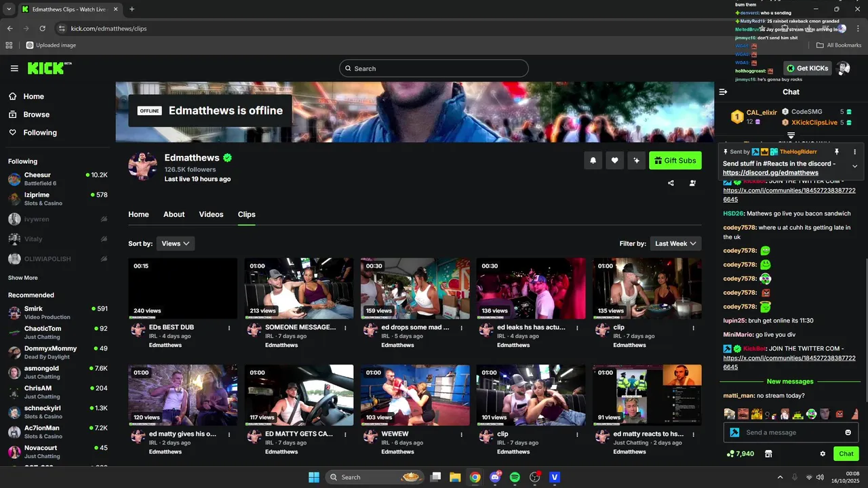Open options for ed leaks hs clip

pos(577,328)
